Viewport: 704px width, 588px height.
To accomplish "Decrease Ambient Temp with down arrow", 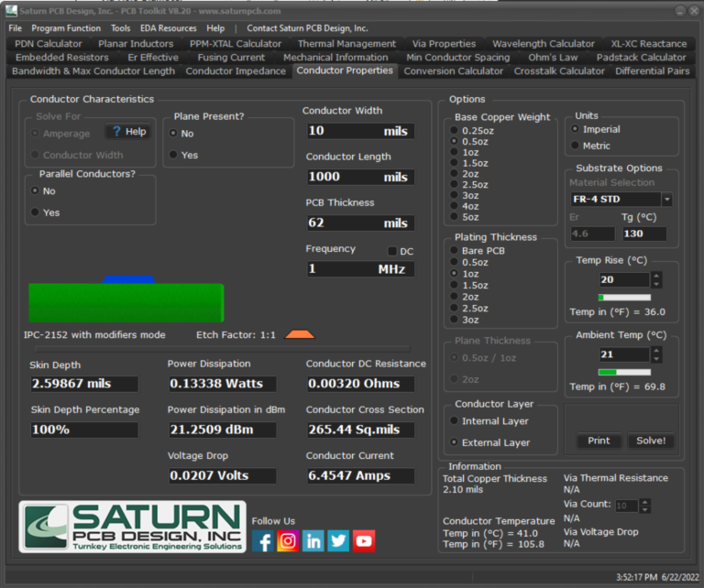I will [656, 358].
